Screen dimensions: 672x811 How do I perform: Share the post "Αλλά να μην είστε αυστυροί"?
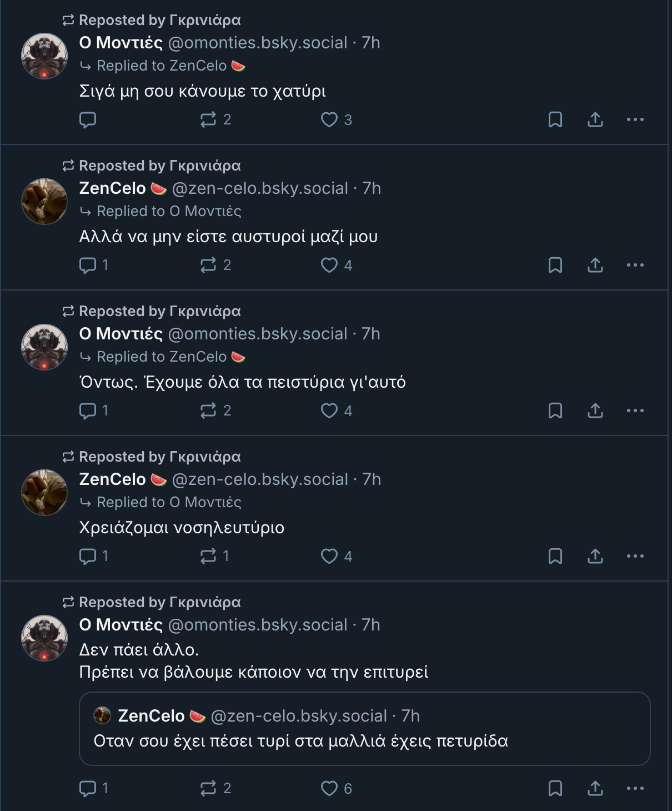(595, 265)
